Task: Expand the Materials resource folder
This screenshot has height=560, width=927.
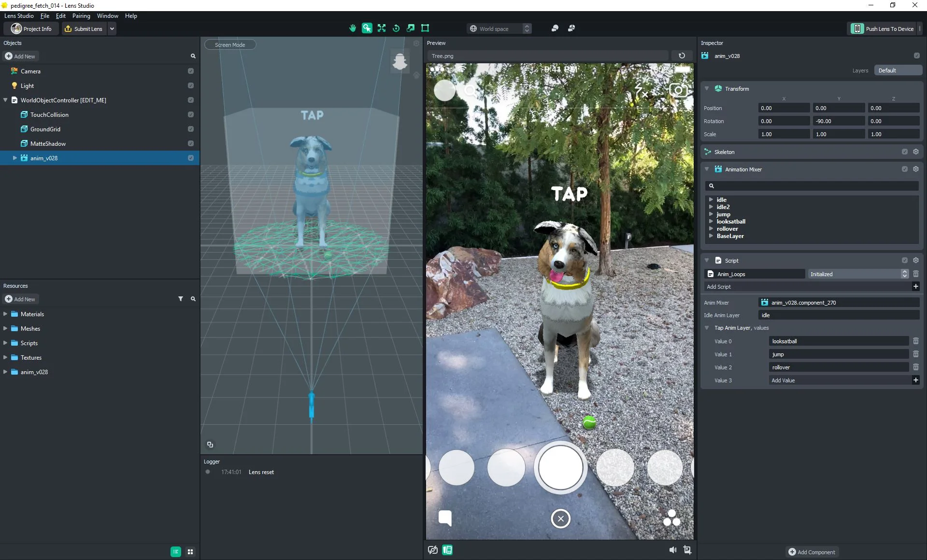Action: coord(5,314)
